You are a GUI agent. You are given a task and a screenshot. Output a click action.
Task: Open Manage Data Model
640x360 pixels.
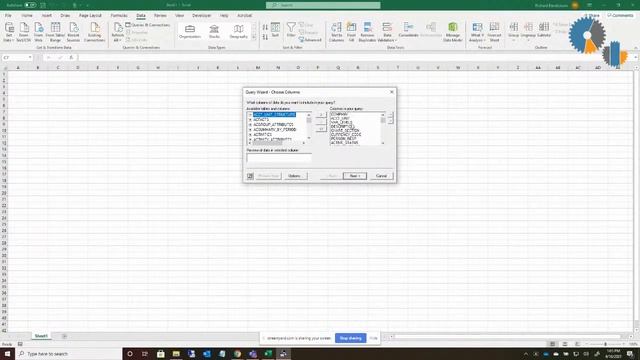point(453,32)
